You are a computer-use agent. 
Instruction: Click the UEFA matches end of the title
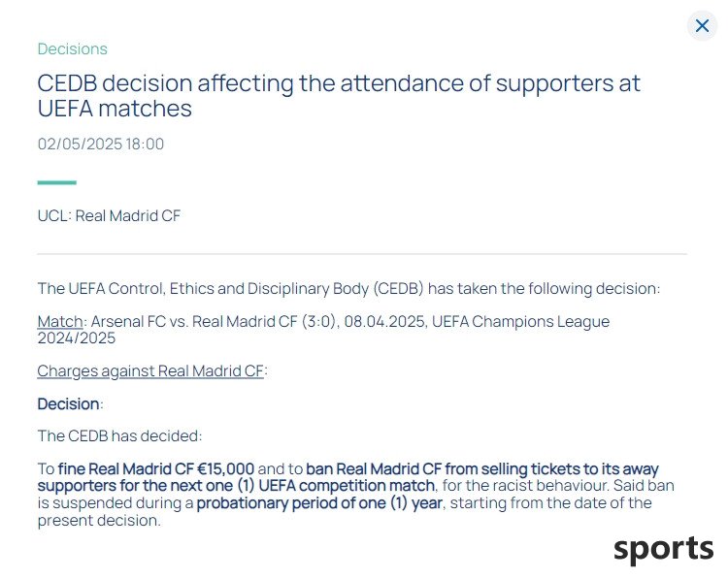(115, 109)
